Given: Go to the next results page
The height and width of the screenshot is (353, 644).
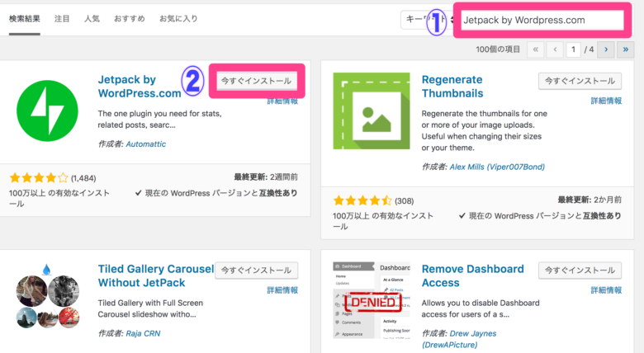Looking at the screenshot, I should point(606,49).
